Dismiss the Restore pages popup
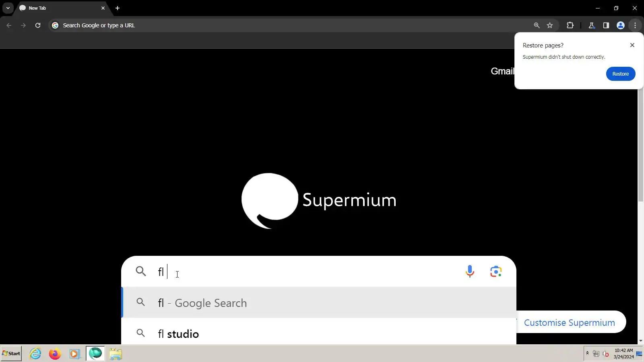This screenshot has height=362, width=644. click(632, 45)
